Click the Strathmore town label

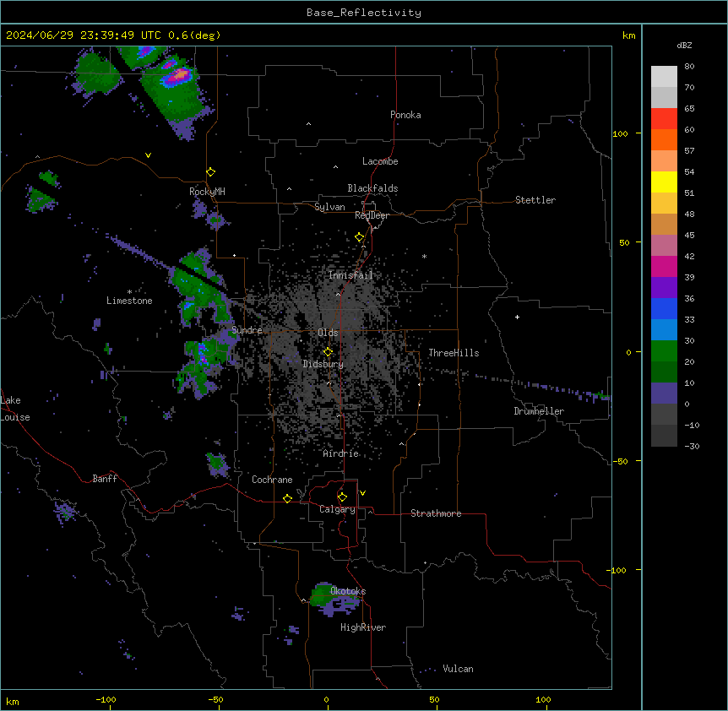tap(436, 513)
